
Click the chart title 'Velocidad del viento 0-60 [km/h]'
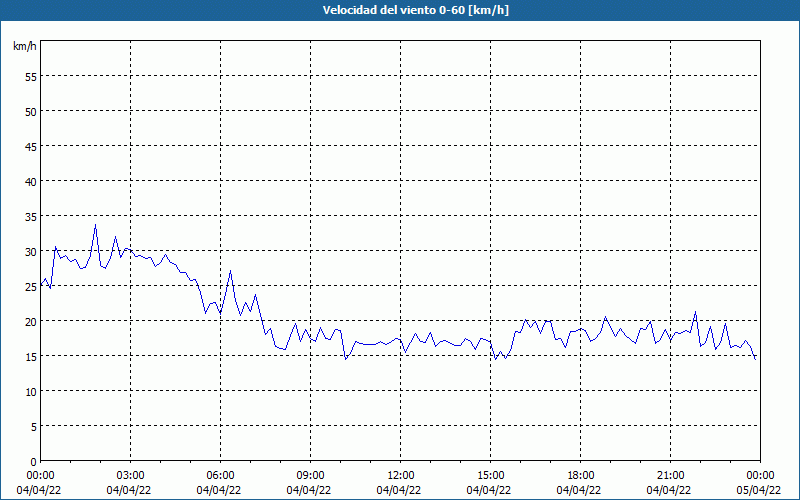[415, 10]
